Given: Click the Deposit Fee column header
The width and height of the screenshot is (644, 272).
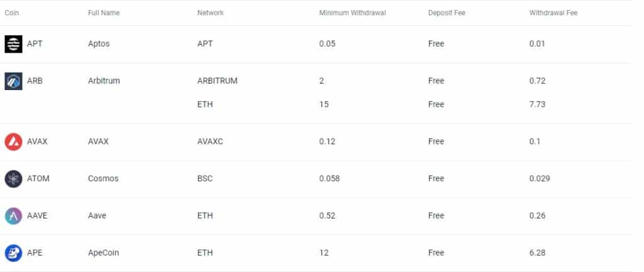Looking at the screenshot, I should click(447, 13).
